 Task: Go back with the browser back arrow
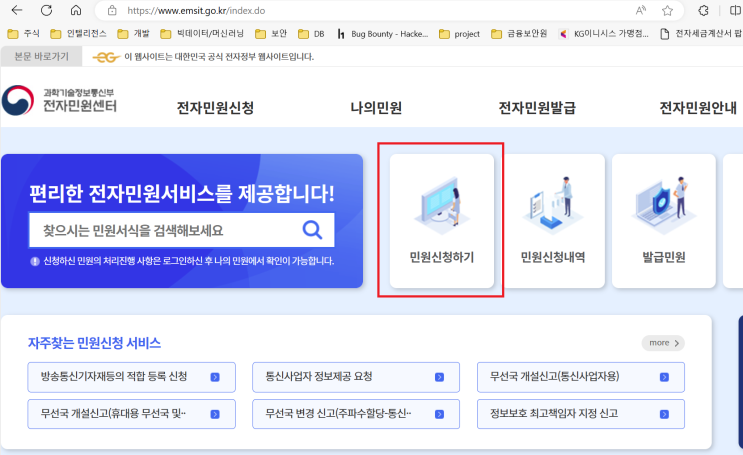[17, 10]
